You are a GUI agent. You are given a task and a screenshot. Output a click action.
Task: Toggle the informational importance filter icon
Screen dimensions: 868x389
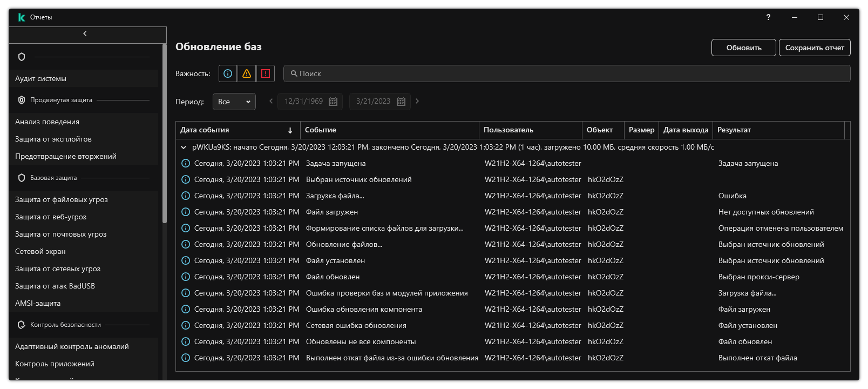pos(228,73)
